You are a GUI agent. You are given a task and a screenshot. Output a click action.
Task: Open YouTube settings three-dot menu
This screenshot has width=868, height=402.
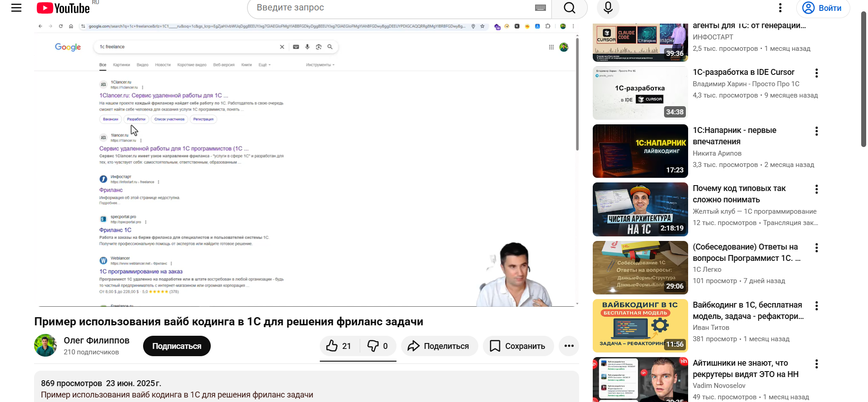pos(780,8)
